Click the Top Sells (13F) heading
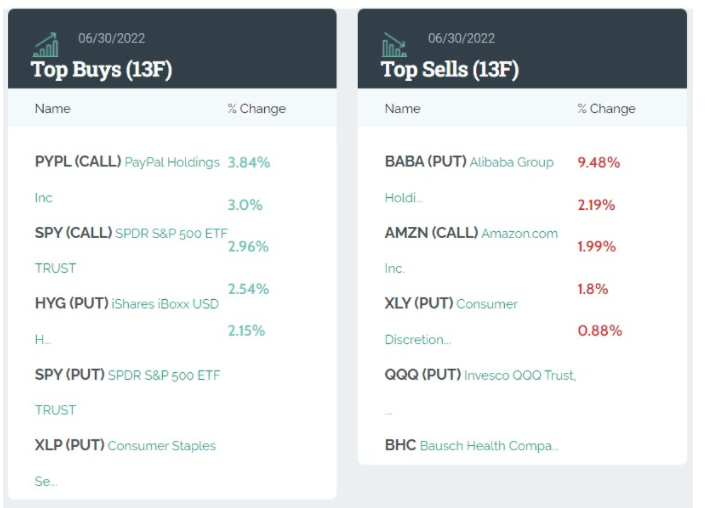The image size is (710, 508). click(449, 70)
